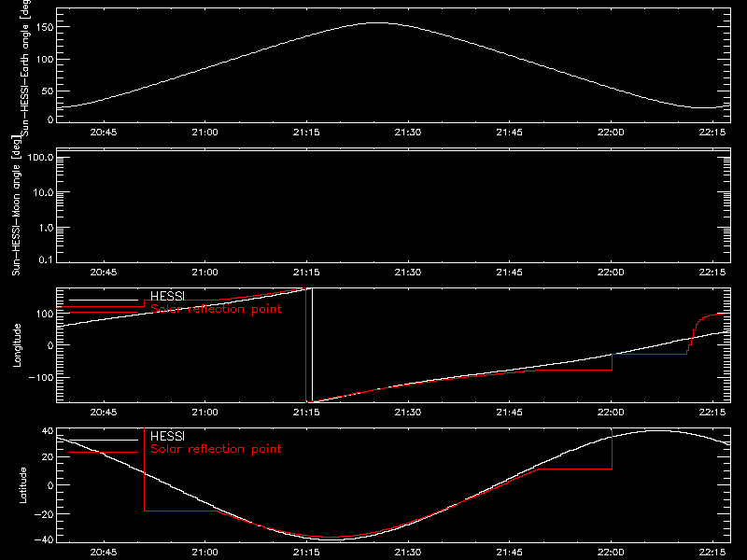Select 20:45 label under Sun-HESSI-Earth plot
This screenshot has width=747, height=560.
(104, 133)
